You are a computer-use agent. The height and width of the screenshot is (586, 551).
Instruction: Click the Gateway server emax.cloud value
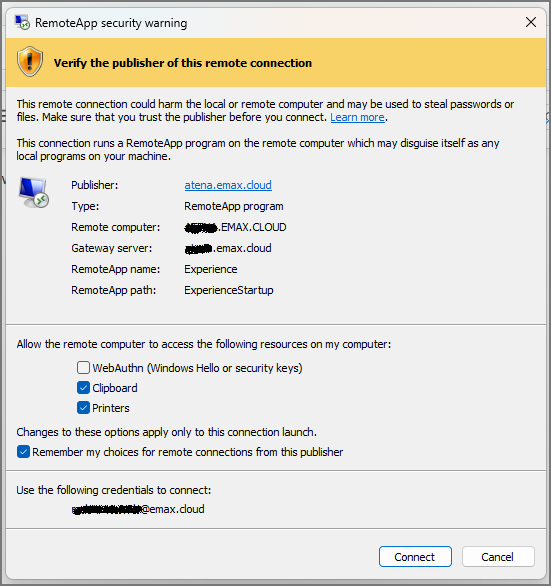[x=228, y=248]
